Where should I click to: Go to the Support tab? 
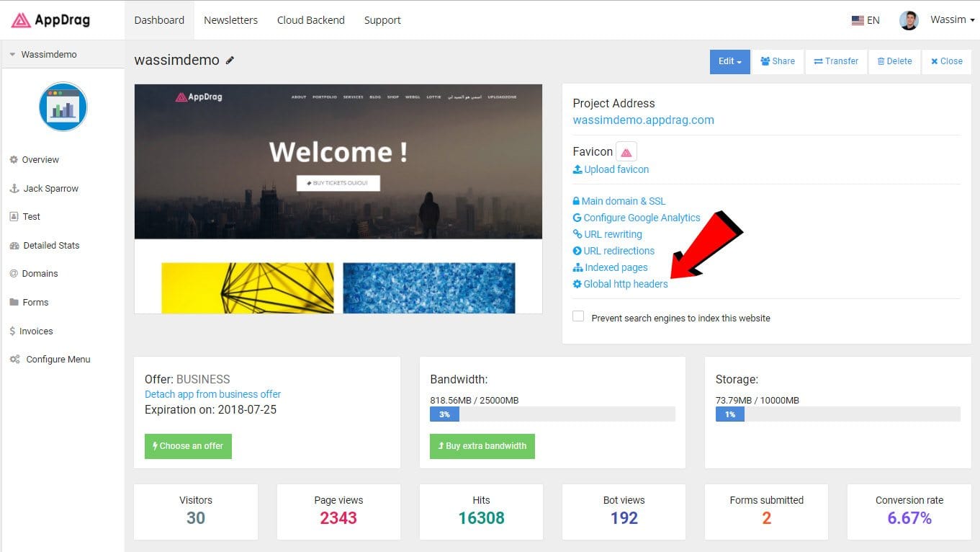pyautogui.click(x=382, y=20)
